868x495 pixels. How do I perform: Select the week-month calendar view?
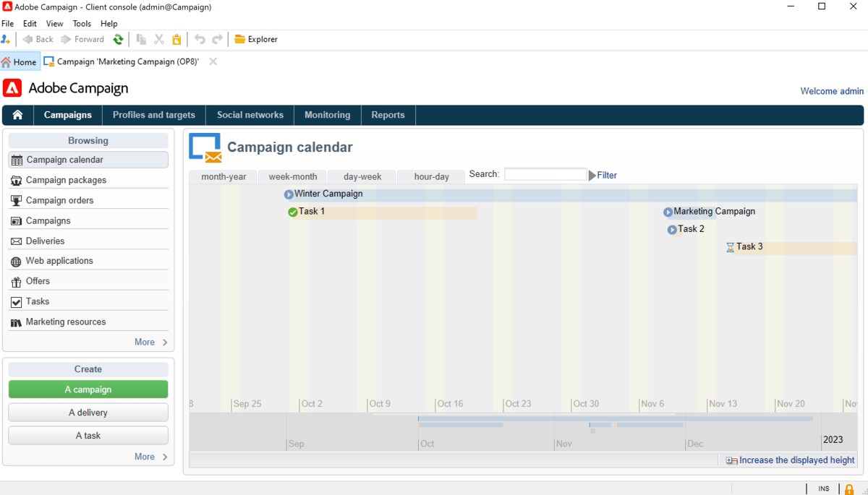(x=292, y=176)
